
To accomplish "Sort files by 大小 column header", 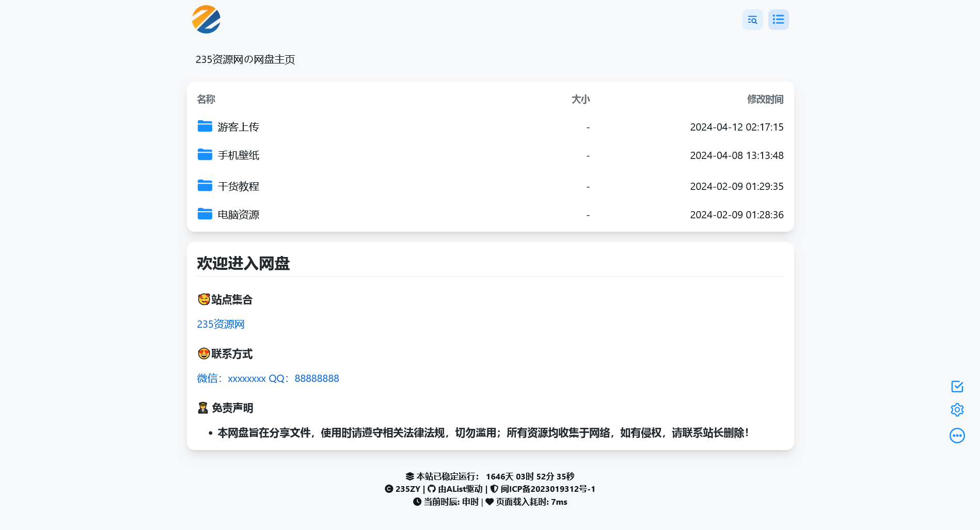I will coord(580,99).
